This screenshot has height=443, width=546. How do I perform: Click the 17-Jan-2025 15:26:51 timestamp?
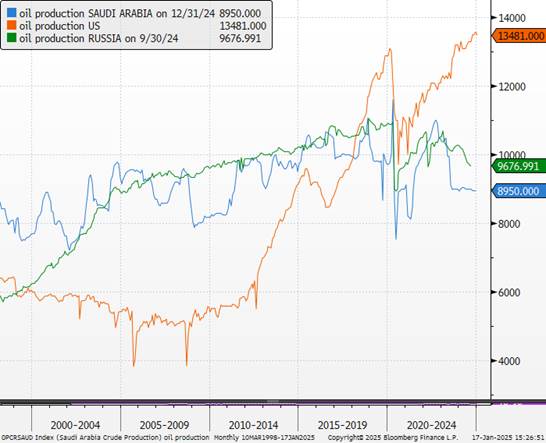[x=509, y=437]
